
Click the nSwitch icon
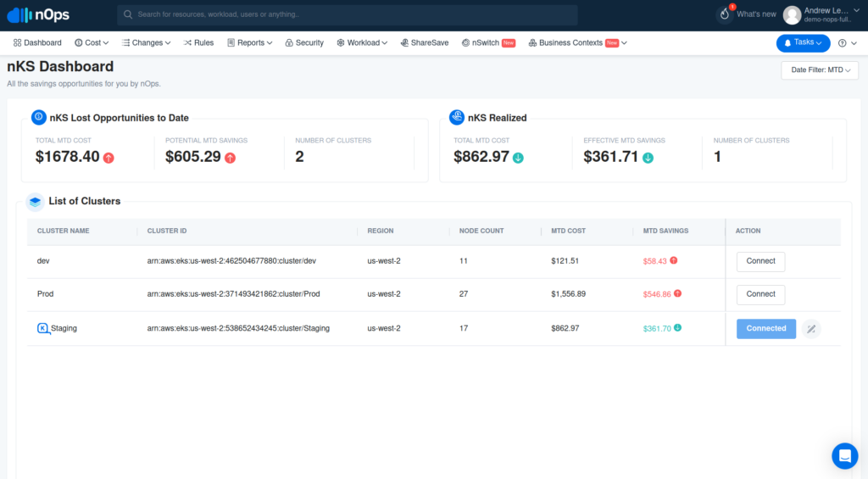465,42
